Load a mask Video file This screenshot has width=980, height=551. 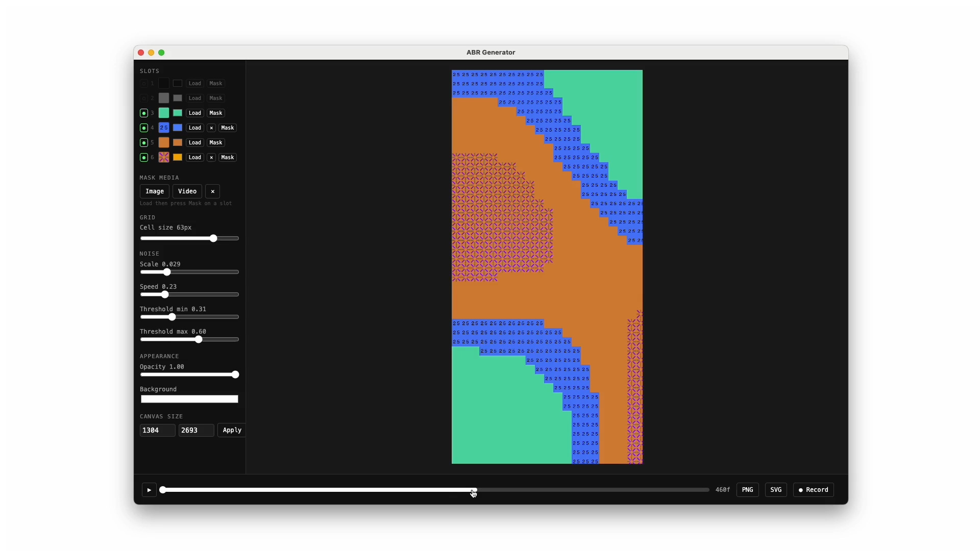(x=187, y=191)
